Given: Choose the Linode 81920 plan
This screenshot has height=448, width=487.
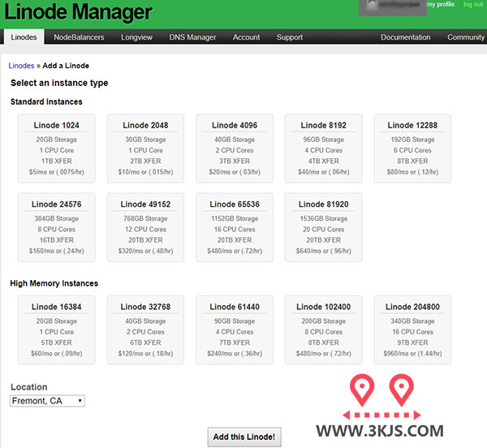Looking at the screenshot, I should [x=324, y=227].
